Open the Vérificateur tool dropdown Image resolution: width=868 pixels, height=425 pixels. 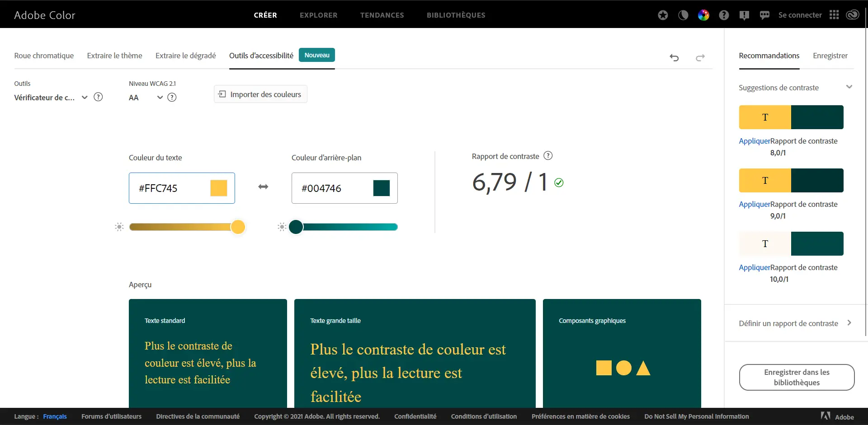[84, 98]
